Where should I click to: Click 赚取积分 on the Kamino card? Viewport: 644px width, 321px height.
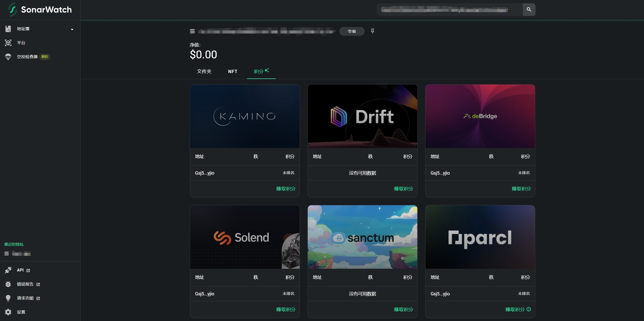285,189
